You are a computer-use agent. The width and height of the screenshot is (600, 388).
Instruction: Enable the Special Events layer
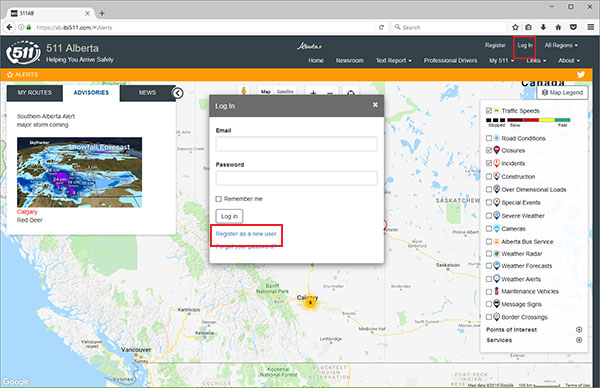tap(489, 202)
